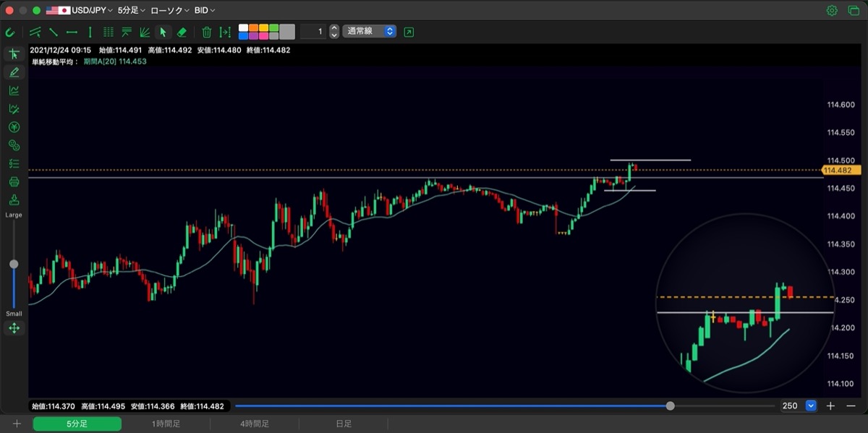Click the download save icon in sidebar

pyautogui.click(x=14, y=200)
